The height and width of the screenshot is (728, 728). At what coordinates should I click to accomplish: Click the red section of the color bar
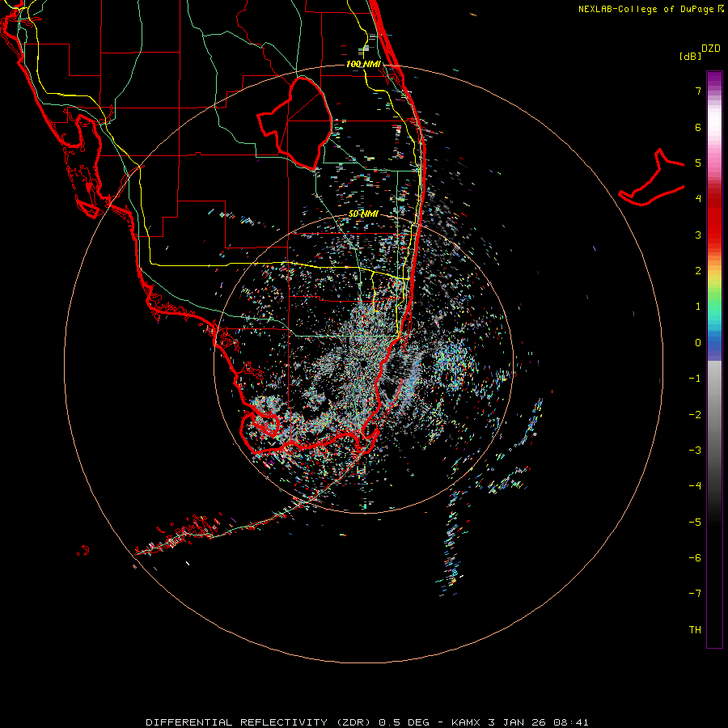pyautogui.click(x=714, y=218)
